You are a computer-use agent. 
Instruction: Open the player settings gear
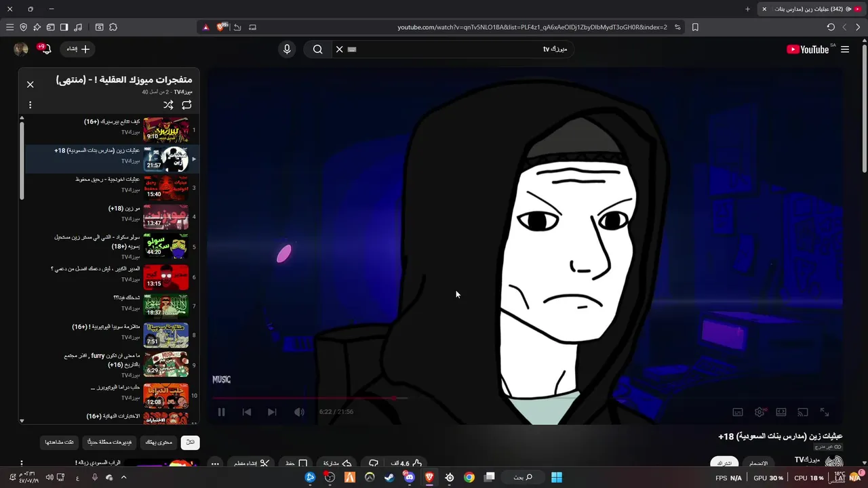coord(759,411)
